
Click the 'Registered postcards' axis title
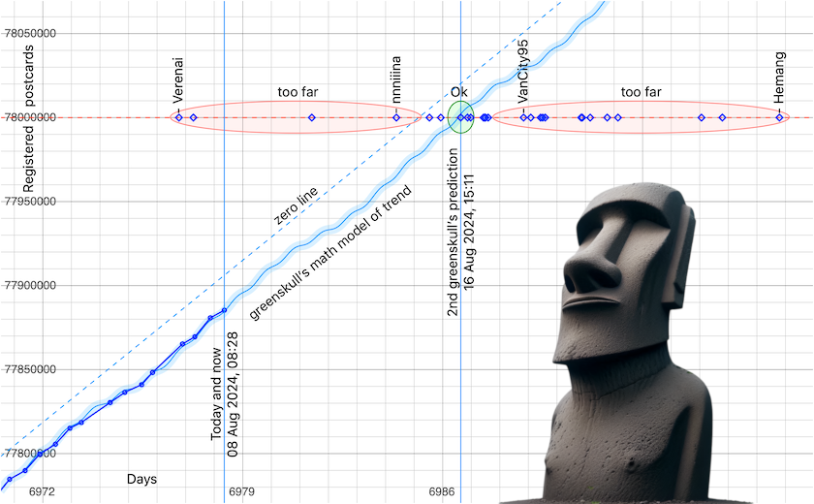[29, 134]
